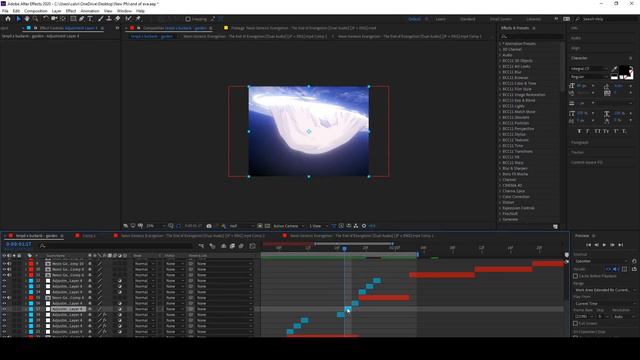Expand Color Correction effects category
The image size is (640, 360).
pos(500,197)
